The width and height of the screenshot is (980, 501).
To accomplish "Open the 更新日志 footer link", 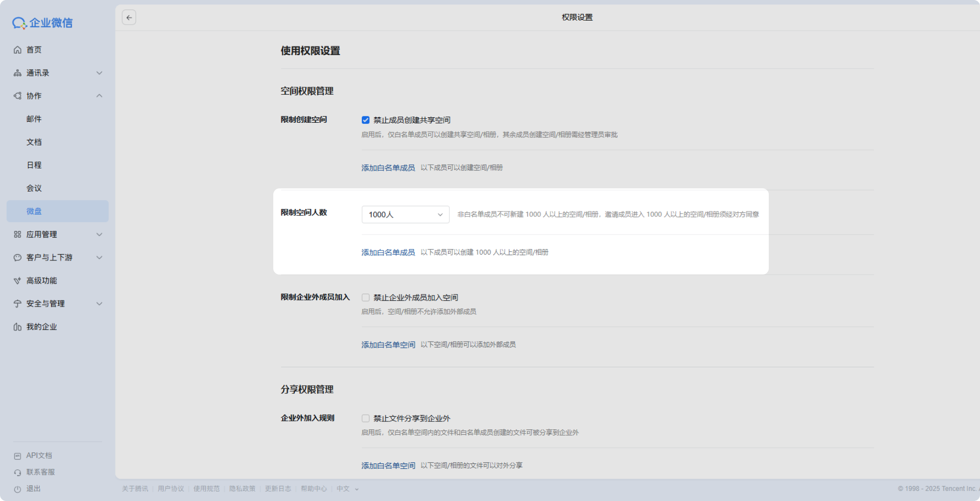I will click(x=278, y=489).
